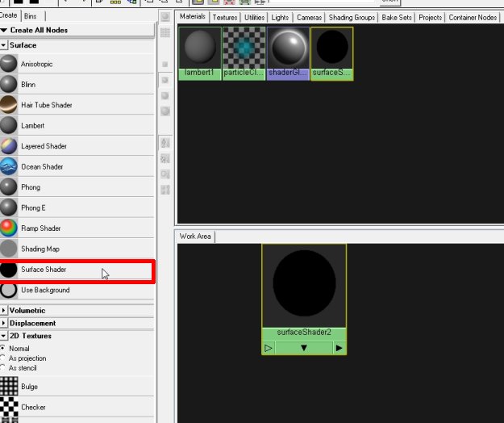Viewport: 504px width, 423px height.
Task: Select the shaderGlow material swatch
Action: pos(288,53)
